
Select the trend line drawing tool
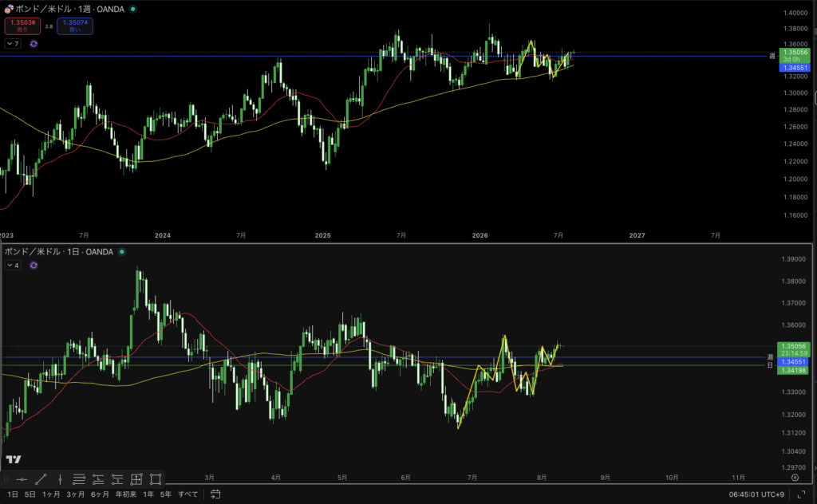pos(41,479)
